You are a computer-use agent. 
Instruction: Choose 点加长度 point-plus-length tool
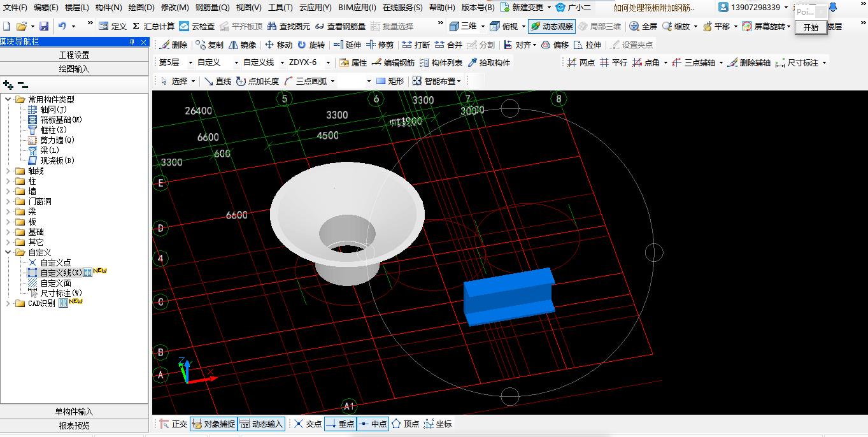click(257, 82)
